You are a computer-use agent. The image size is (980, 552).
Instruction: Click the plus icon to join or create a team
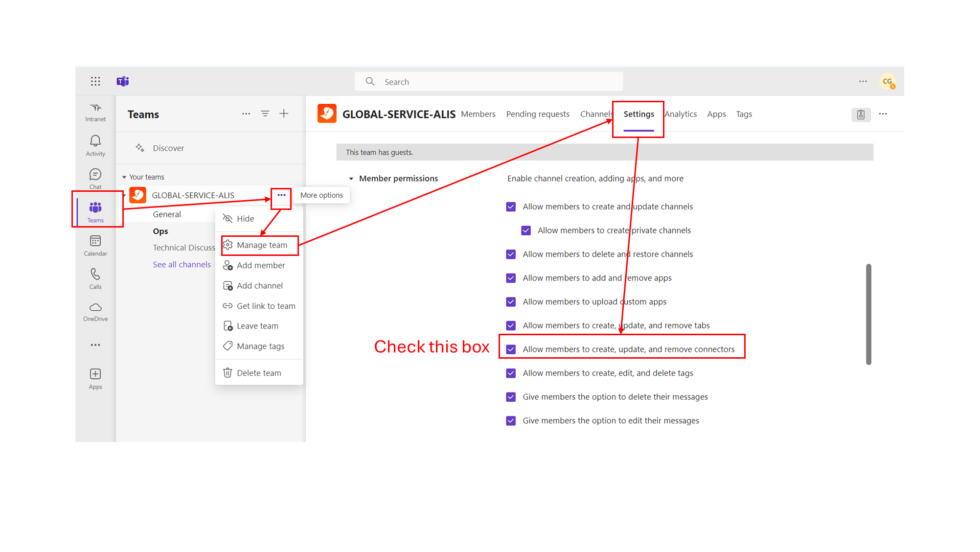(x=284, y=114)
